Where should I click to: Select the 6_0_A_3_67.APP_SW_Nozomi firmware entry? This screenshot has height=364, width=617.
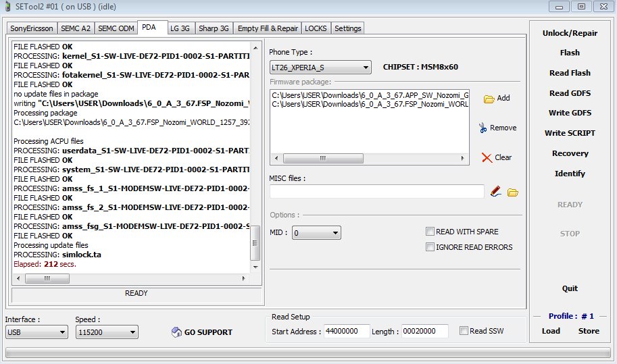pyautogui.click(x=370, y=95)
